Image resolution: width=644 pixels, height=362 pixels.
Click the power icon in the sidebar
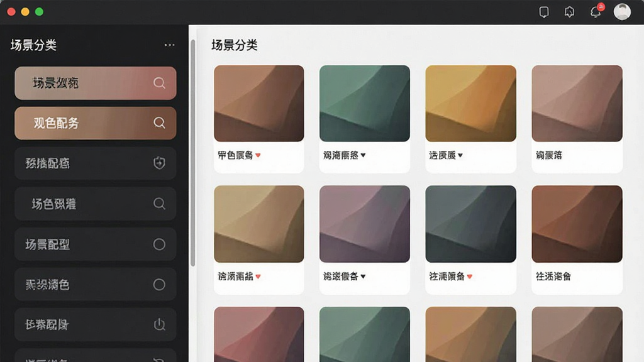[x=159, y=325]
